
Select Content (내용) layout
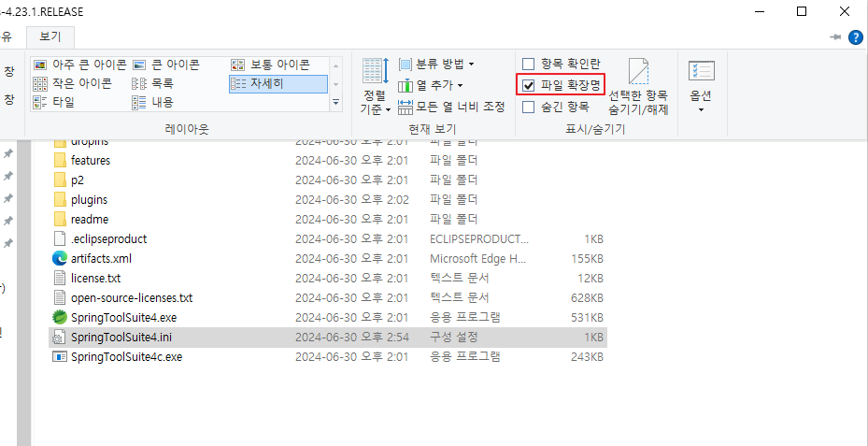coord(153,102)
